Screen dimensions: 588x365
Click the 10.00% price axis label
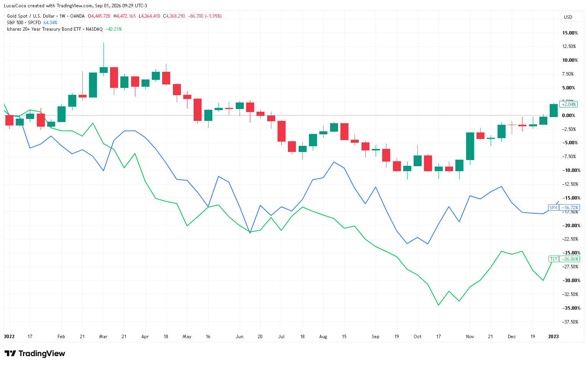pos(570,60)
